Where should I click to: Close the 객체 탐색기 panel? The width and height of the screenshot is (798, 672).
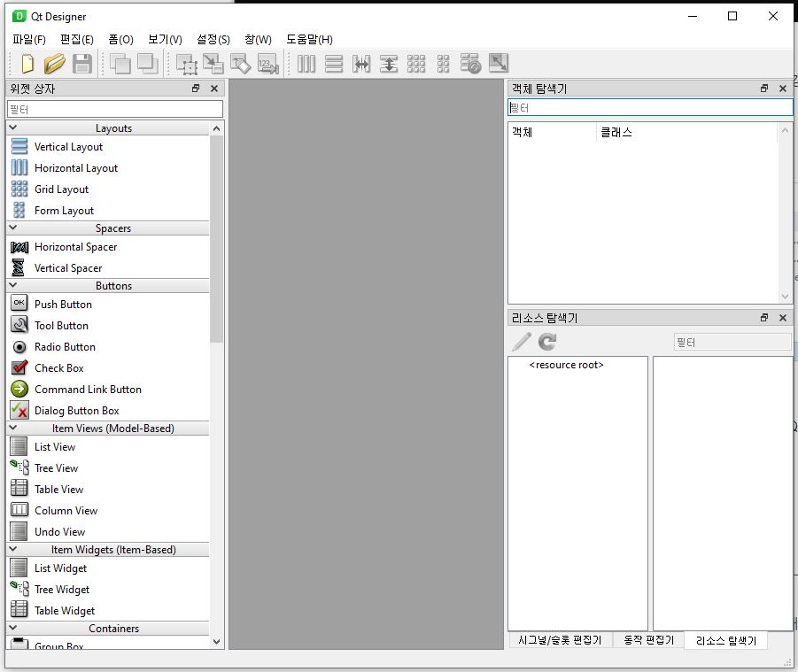[x=783, y=89]
